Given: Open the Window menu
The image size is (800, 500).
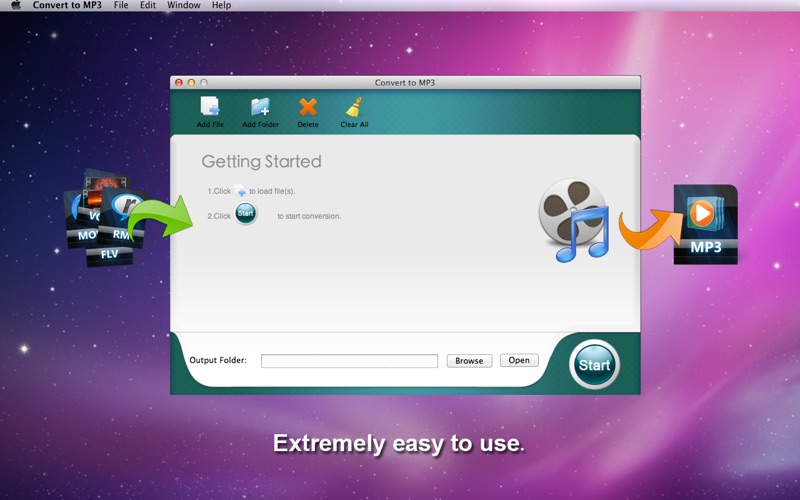Looking at the screenshot, I should coord(184,5).
